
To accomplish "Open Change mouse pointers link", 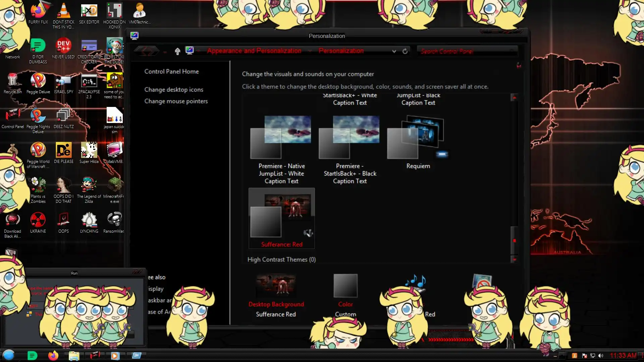I will click(x=176, y=101).
